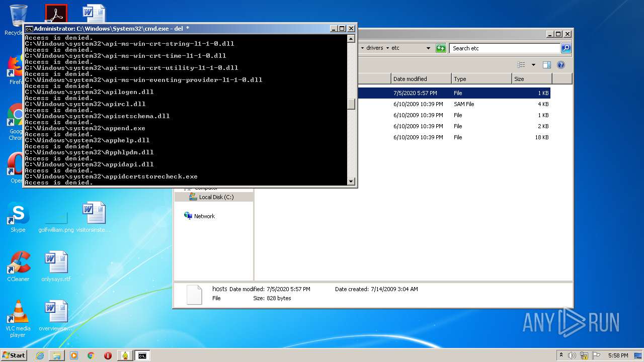This screenshot has height=362, width=644.
Task: Click the cmd scrollbar up arrow
Action: pyautogui.click(x=351, y=39)
